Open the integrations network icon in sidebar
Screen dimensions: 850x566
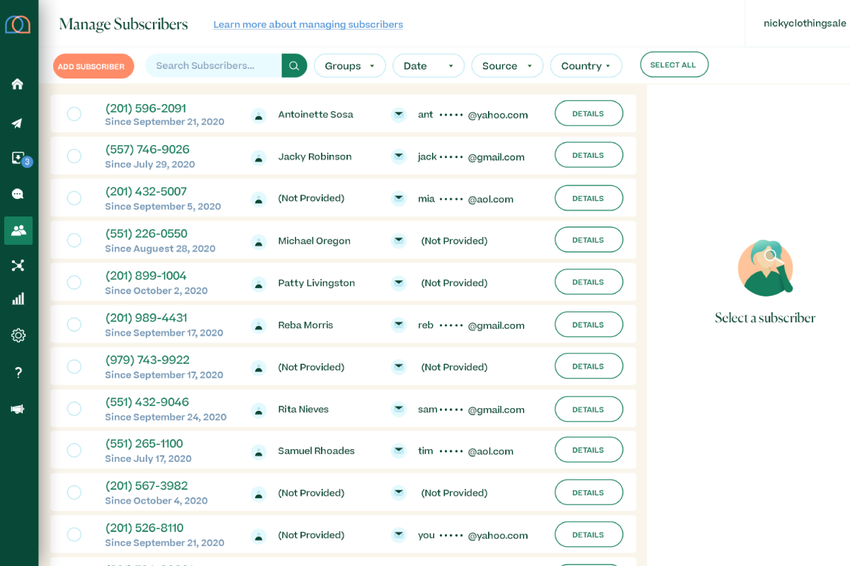(18, 265)
